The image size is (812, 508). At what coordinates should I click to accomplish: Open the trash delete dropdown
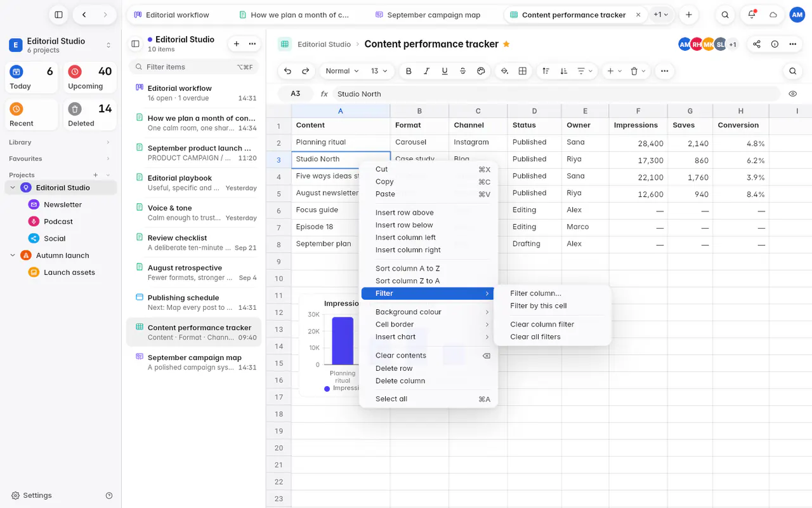pyautogui.click(x=638, y=71)
